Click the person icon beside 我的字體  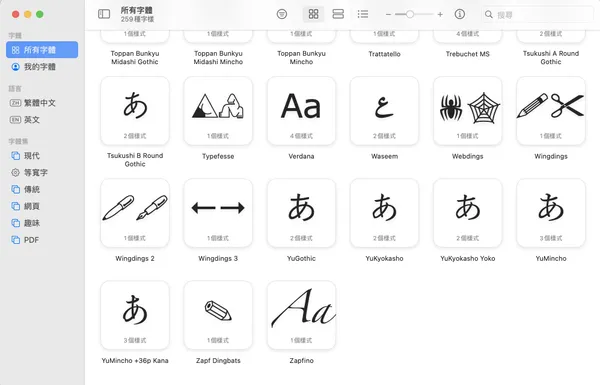(15, 67)
